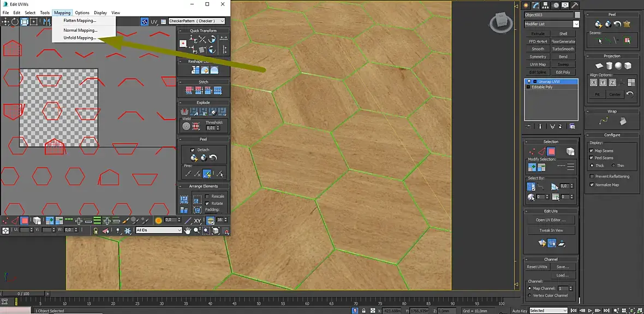Open the Hierarchy command panel tab

click(x=546, y=5)
